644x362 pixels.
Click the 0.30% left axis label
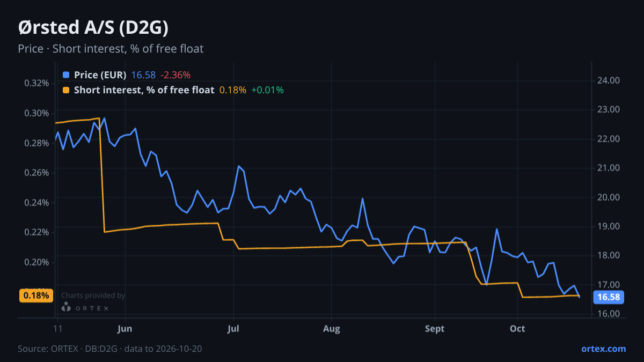point(37,113)
